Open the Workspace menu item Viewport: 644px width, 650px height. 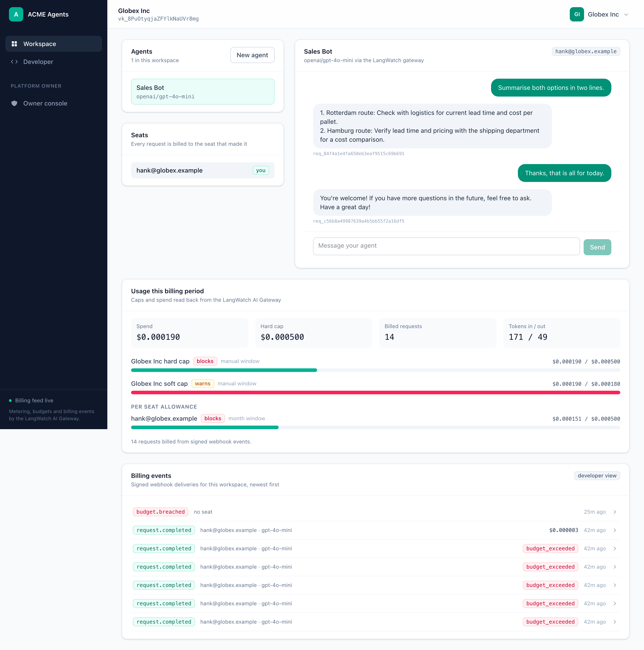click(x=53, y=44)
